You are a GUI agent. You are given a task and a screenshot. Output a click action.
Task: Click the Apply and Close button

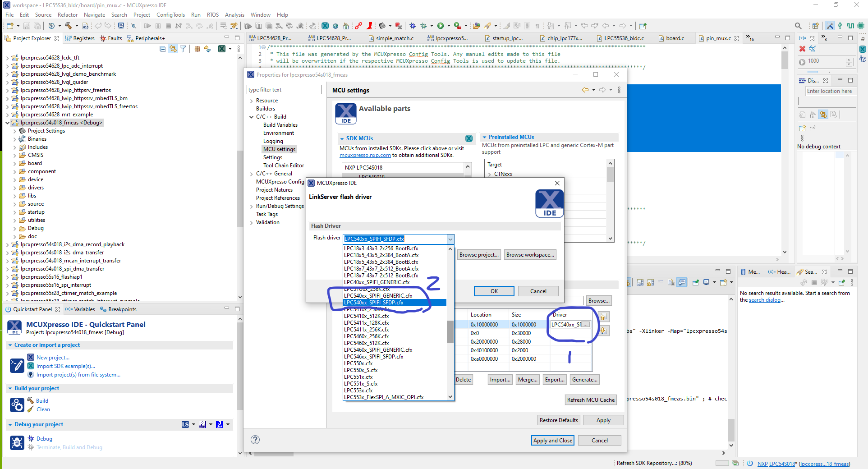pos(552,440)
